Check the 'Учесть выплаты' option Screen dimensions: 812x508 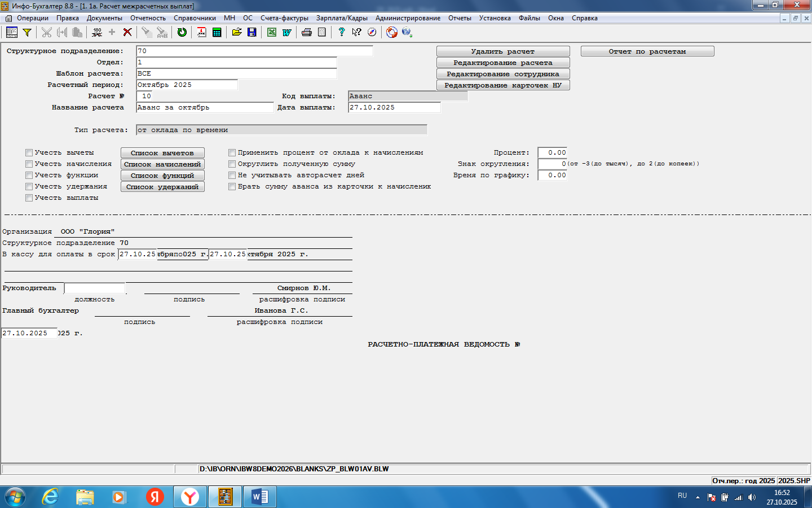[29, 198]
